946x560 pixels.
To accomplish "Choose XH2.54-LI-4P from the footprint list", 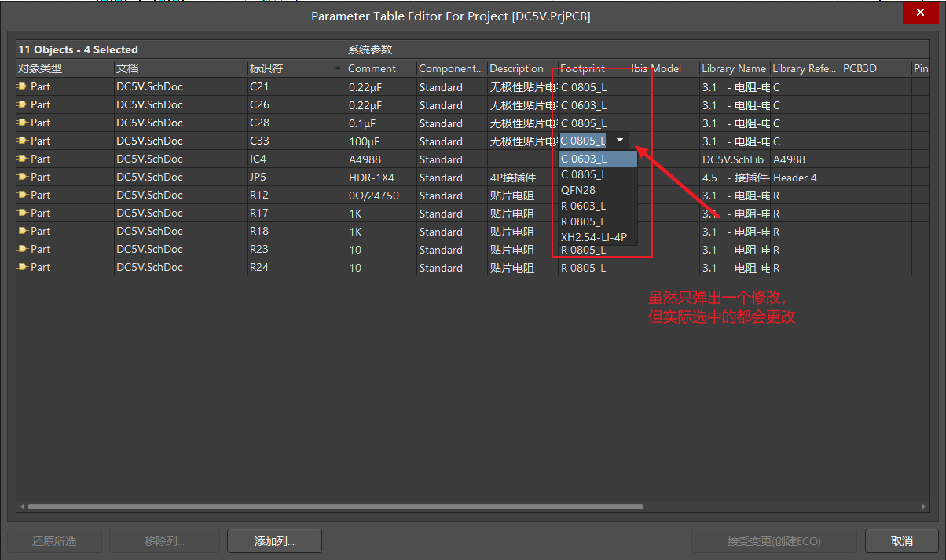I will (598, 237).
